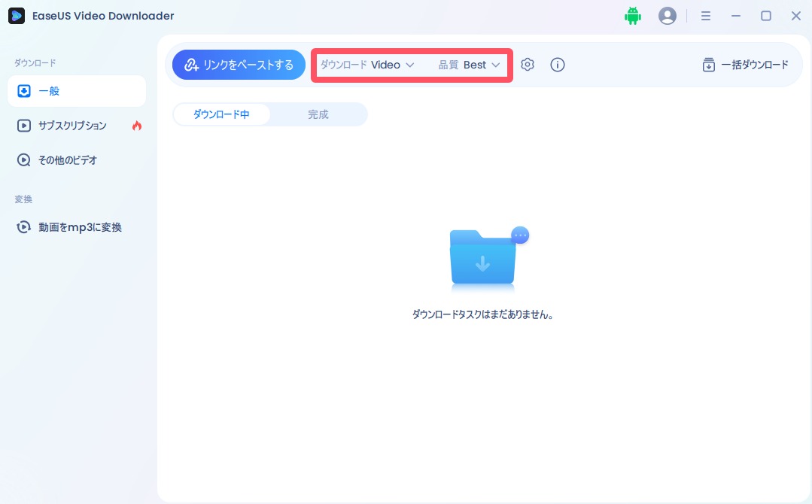This screenshot has width=812, height=504.
Task: Open the EaseUS Video Downloader logo icon
Action: click(x=17, y=15)
